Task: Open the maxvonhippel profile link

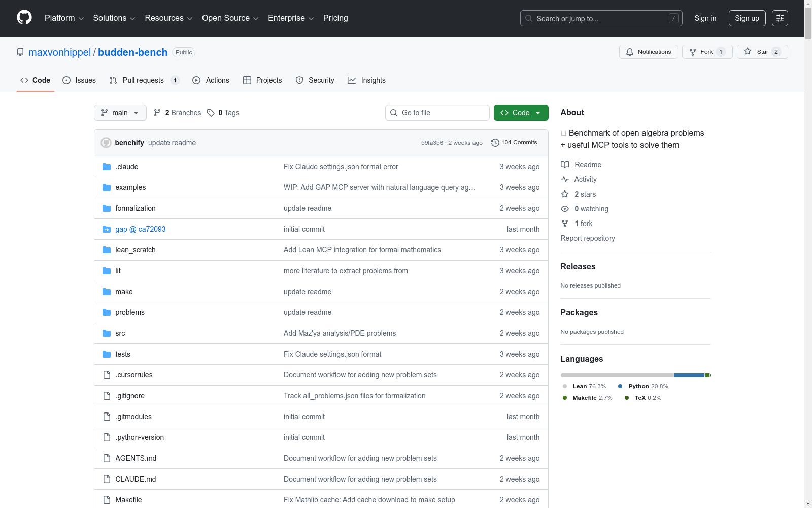Action: point(59,52)
